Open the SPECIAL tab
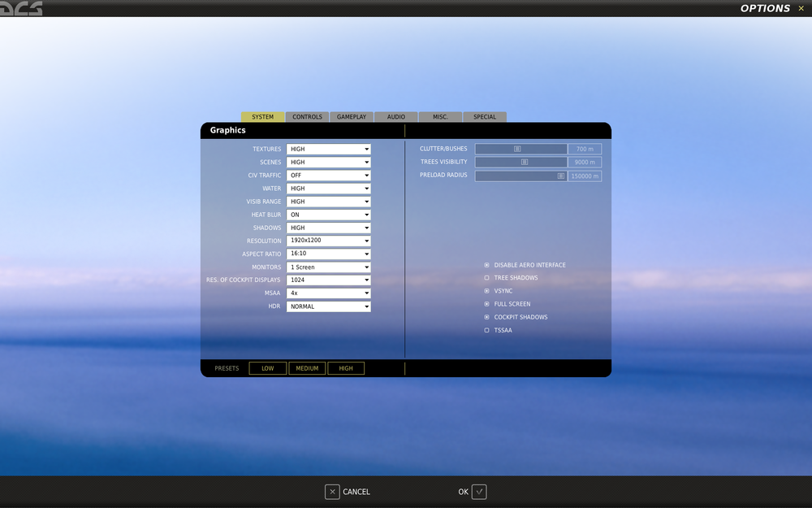 click(x=485, y=116)
